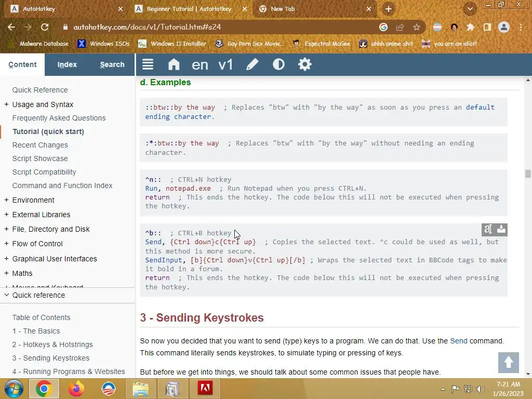Expand the Maths tree node
The height and width of the screenshot is (399, 532).
6,273
